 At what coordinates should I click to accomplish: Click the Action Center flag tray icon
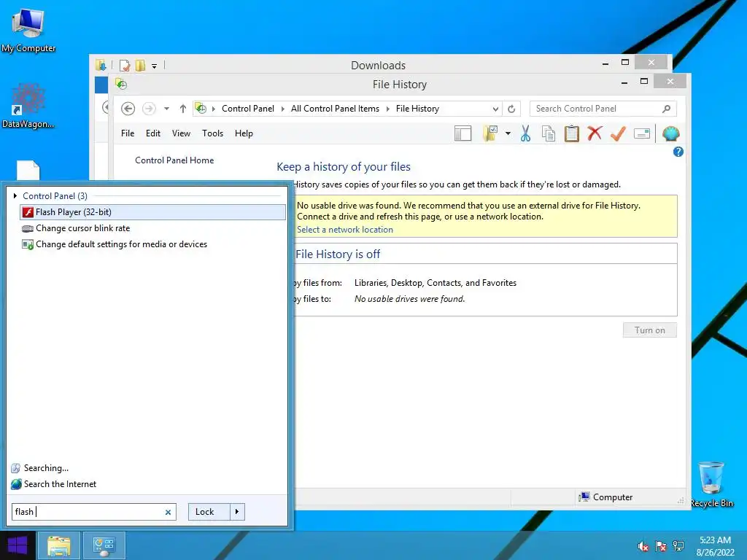[661, 546]
